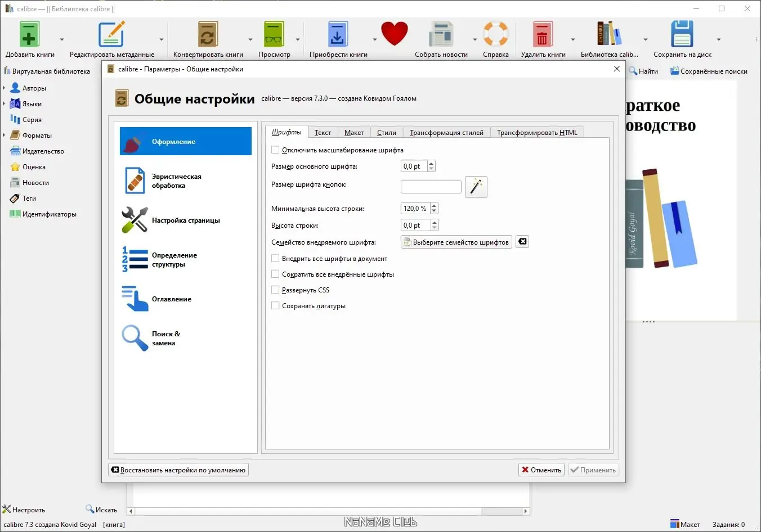This screenshot has width=761, height=532.
Task: Click the magic wand font size wizard
Action: click(476, 187)
